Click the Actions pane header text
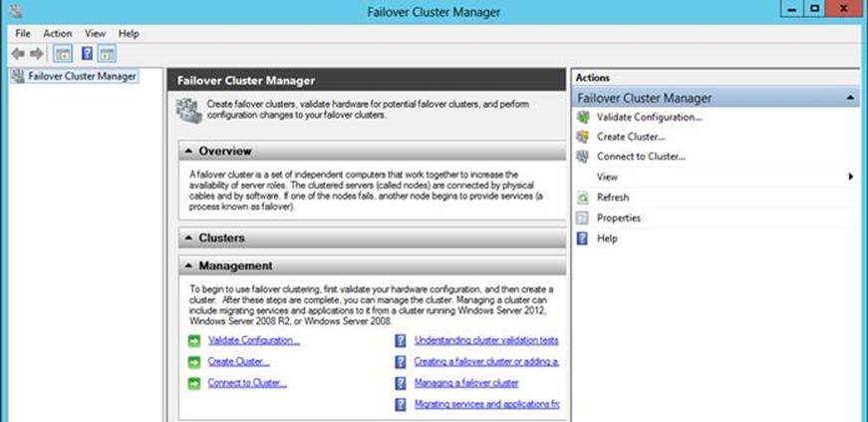This screenshot has height=422, width=868. coord(592,78)
